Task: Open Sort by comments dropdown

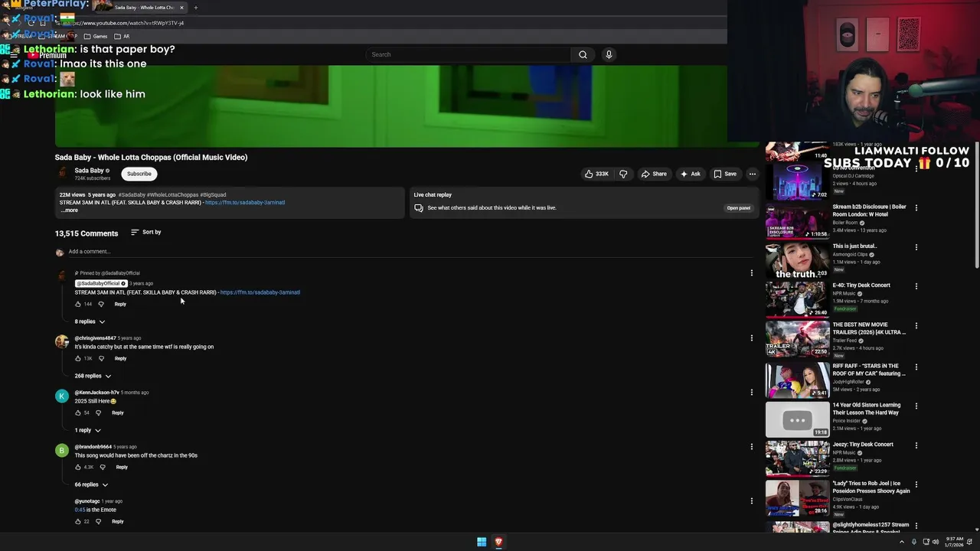Action: pos(145,232)
